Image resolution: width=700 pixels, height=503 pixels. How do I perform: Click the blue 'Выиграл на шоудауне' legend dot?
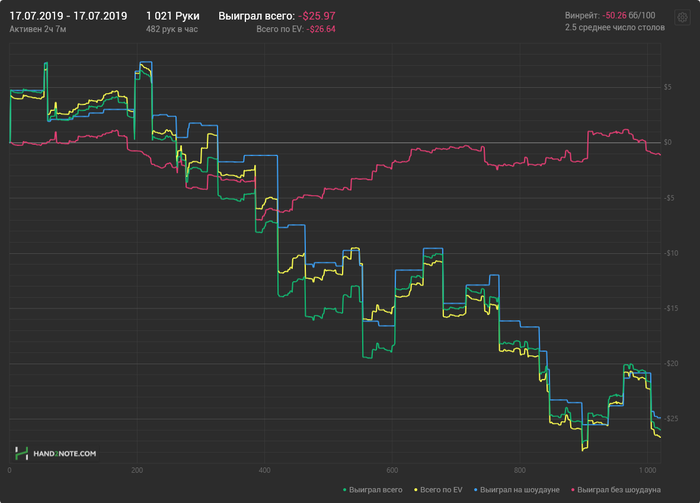[x=474, y=490]
